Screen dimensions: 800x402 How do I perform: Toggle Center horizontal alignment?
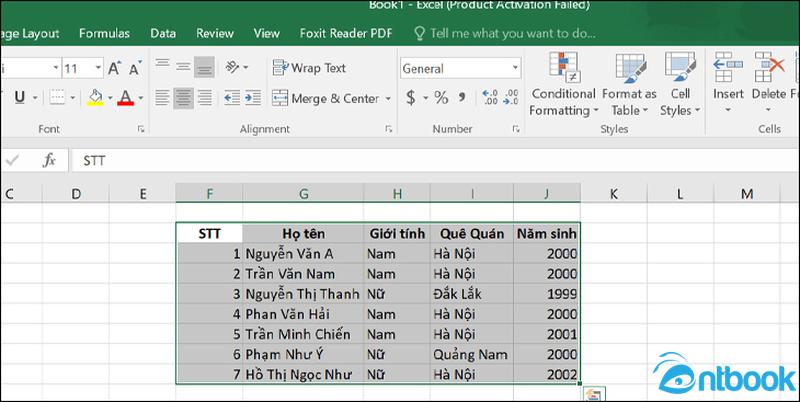click(x=183, y=98)
